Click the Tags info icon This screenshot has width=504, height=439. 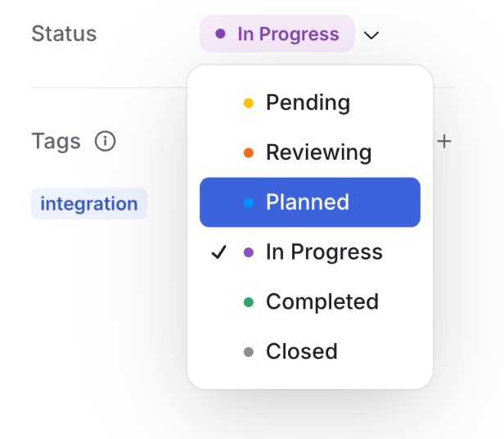pos(105,141)
